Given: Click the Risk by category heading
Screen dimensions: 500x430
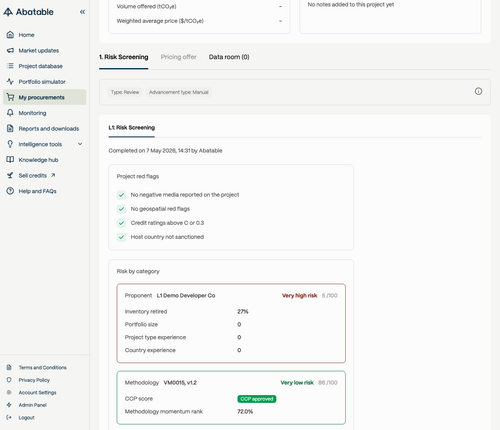Looking at the screenshot, I should point(138,271).
